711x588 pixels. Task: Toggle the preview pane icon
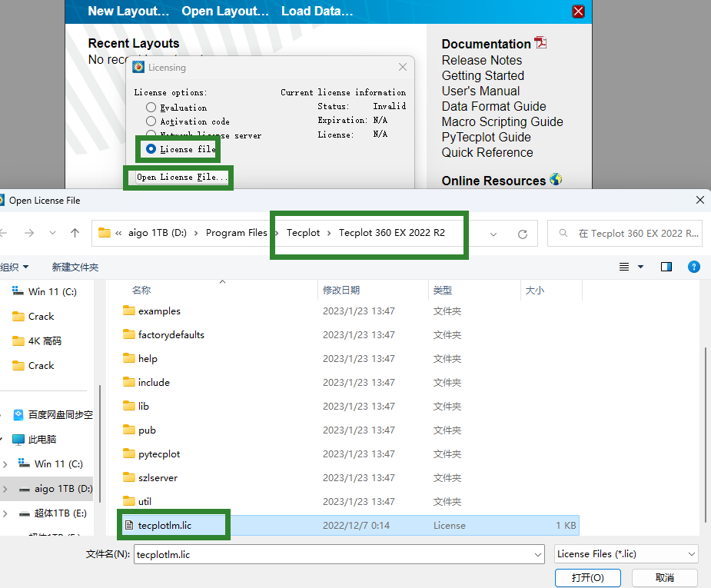pyautogui.click(x=666, y=267)
